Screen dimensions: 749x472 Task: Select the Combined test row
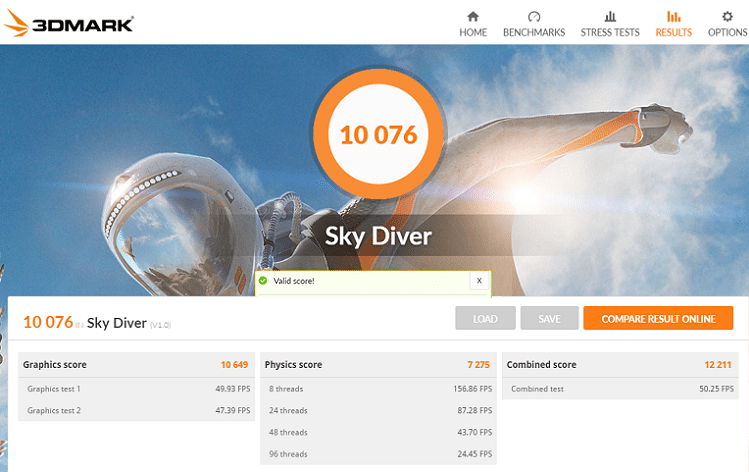(620, 389)
